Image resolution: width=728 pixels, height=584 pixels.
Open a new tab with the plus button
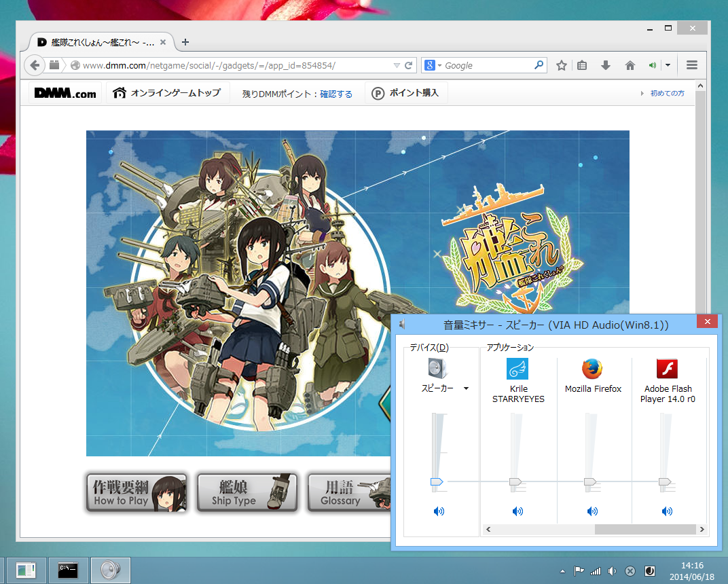(184, 41)
